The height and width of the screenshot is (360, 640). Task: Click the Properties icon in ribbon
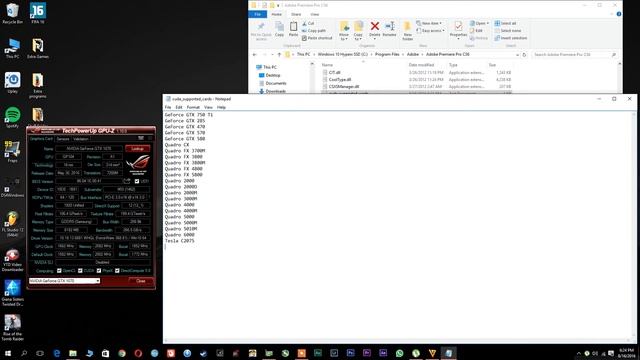pyautogui.click(x=458, y=27)
